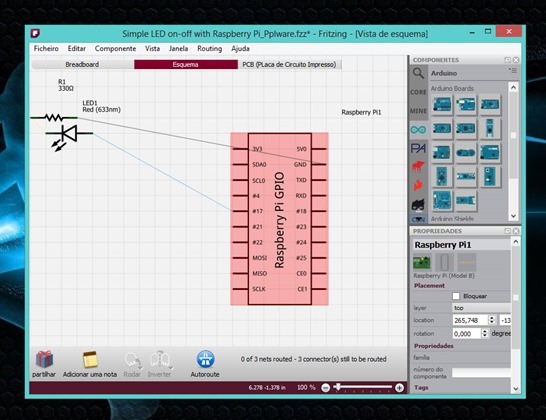Select the PCB image thumbnail in Propriedades

[467, 262]
